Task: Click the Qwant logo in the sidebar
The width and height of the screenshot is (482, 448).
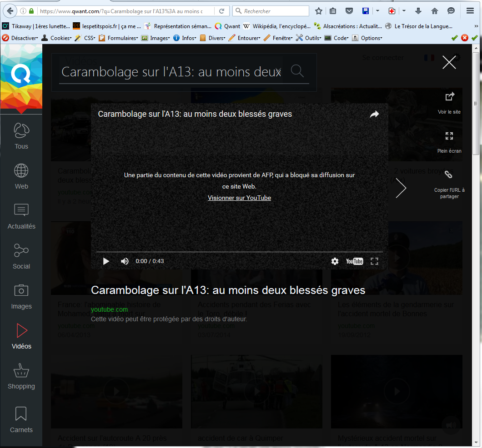Action: [x=21, y=76]
